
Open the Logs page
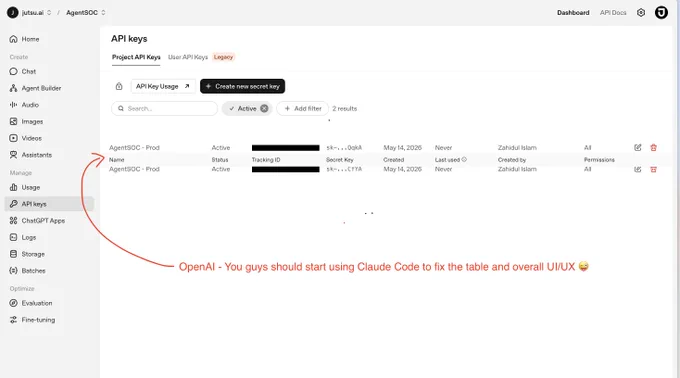point(23,238)
